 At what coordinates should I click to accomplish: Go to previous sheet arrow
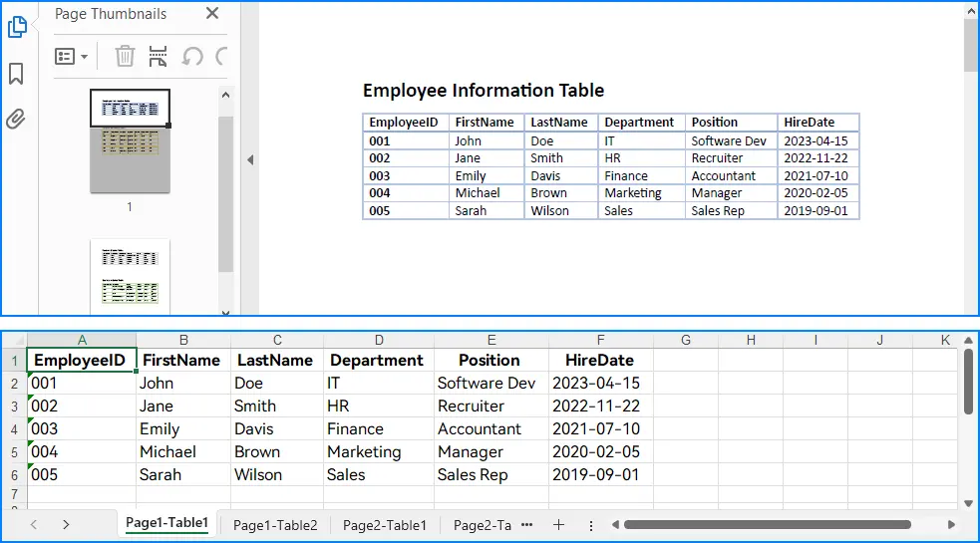coord(34,525)
